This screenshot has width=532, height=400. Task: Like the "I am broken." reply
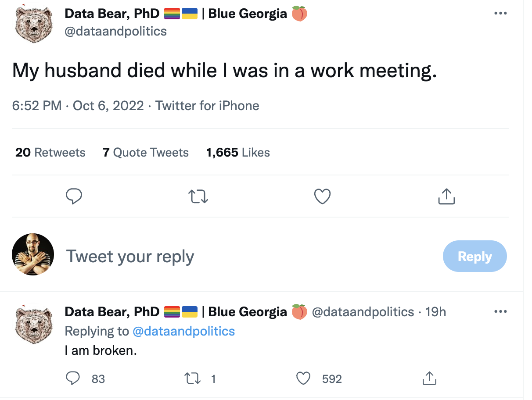[303, 378]
